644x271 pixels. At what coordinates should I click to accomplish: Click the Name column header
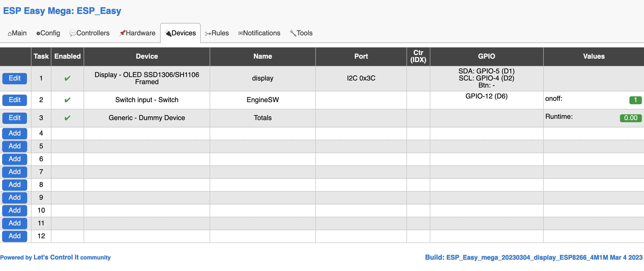(x=263, y=57)
